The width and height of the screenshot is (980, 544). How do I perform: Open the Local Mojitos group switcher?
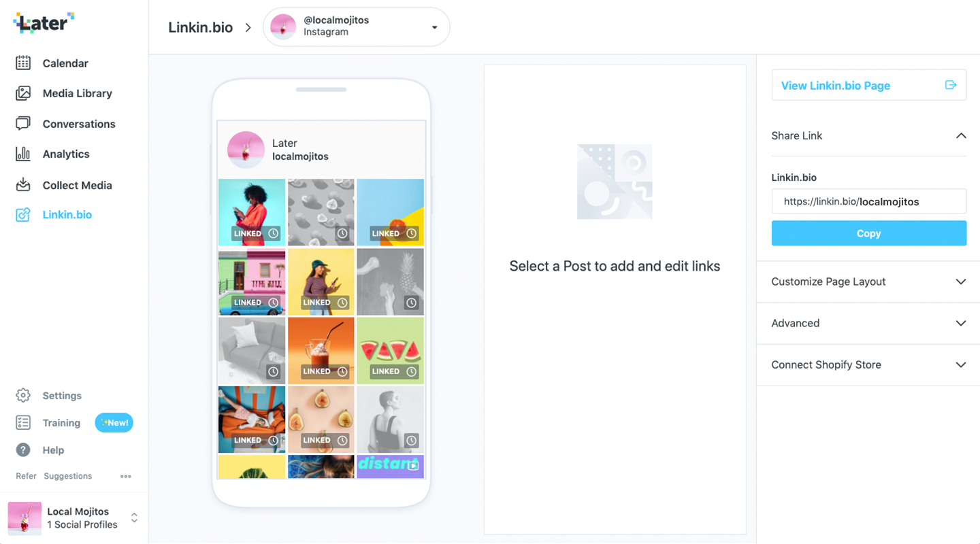(74, 518)
